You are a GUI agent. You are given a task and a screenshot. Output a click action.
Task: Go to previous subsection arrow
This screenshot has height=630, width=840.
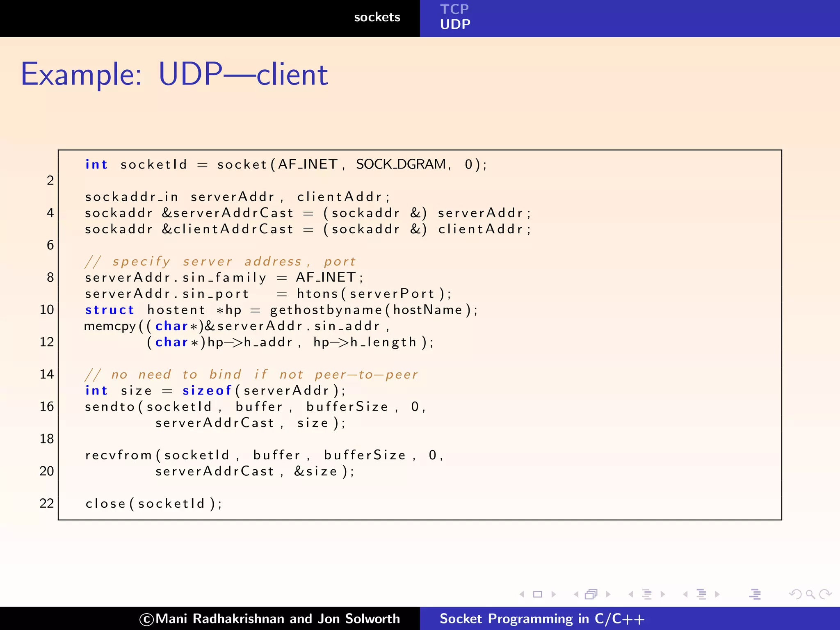pos(631,594)
